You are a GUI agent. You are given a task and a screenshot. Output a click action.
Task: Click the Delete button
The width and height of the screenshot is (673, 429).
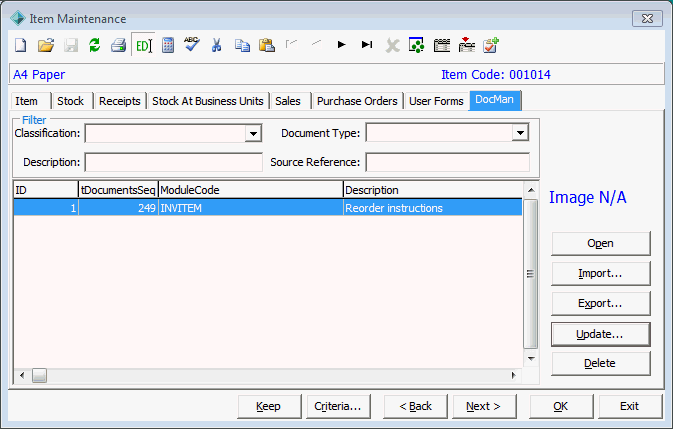tap(600, 363)
